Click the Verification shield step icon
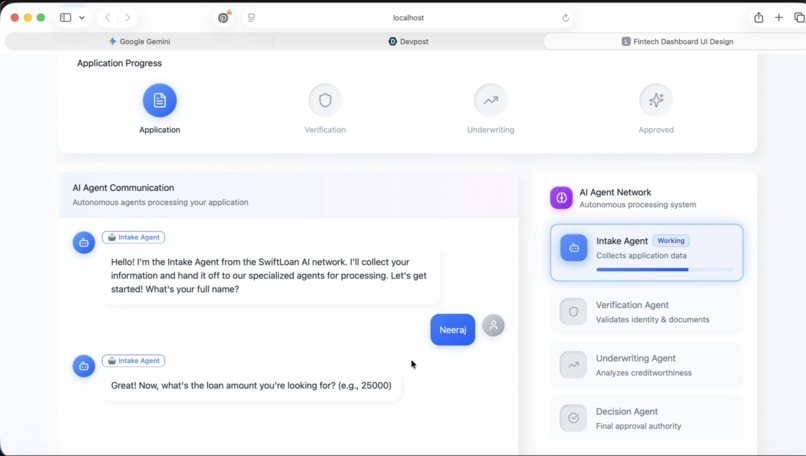 click(325, 100)
